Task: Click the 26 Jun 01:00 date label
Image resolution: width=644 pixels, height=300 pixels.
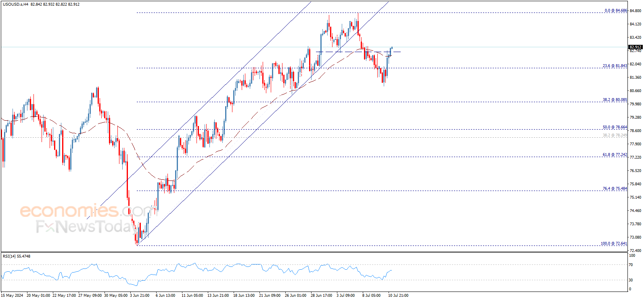Action: click(296, 296)
